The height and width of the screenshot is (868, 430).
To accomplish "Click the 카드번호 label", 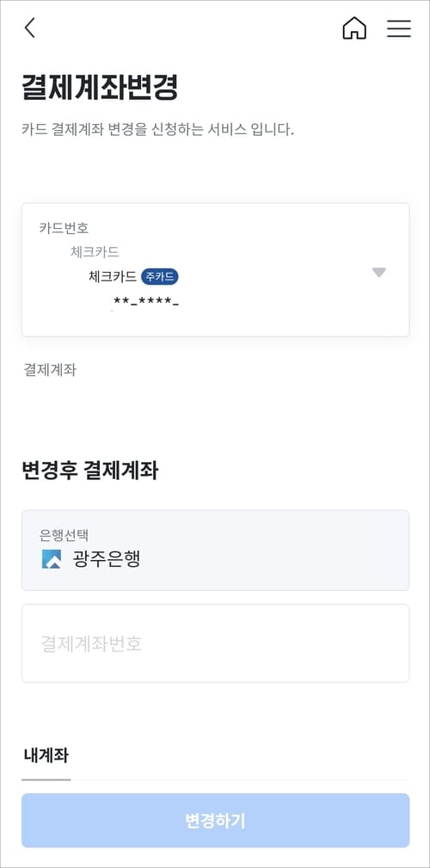I will coord(64,227).
